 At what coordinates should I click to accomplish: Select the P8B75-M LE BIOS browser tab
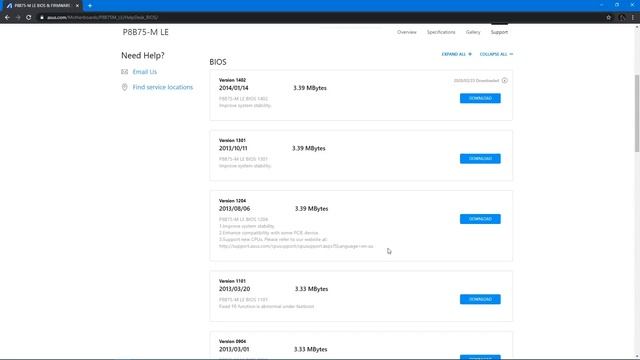pos(42,6)
